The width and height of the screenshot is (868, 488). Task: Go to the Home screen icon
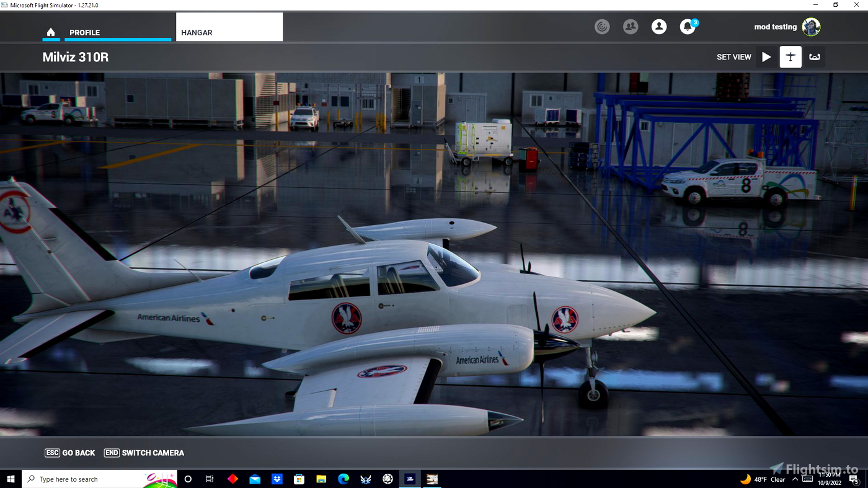tap(51, 32)
